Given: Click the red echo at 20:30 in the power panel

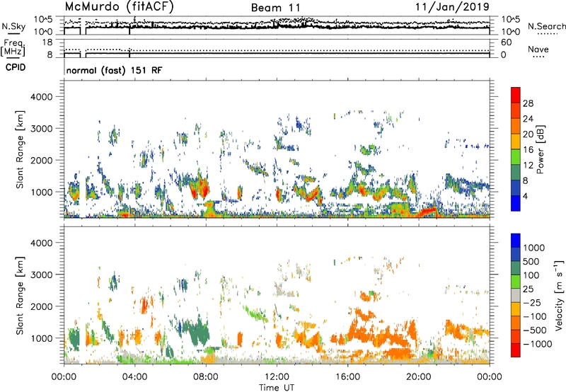Looking at the screenshot, I should tap(427, 212).
